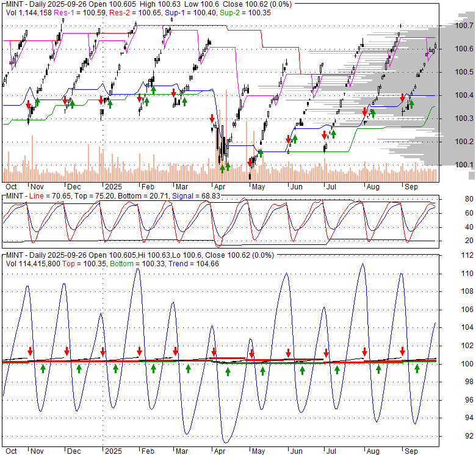Screen dimensions: 476x455
Task: Click the 100.1 price axis label
Action: [464, 165]
